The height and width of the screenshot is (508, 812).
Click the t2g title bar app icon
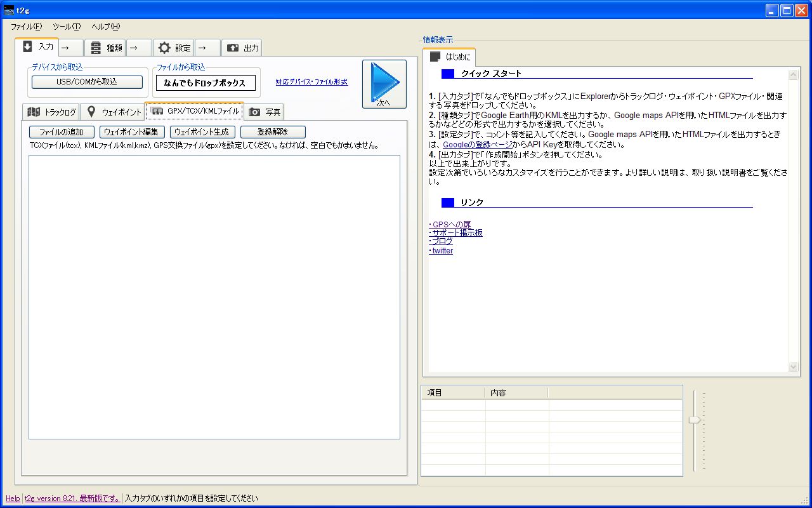9,10
